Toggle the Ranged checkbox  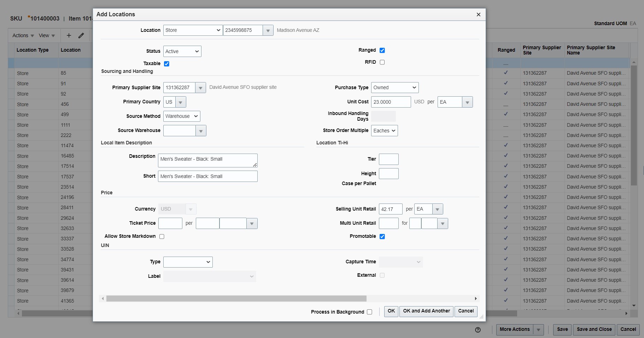(x=382, y=50)
